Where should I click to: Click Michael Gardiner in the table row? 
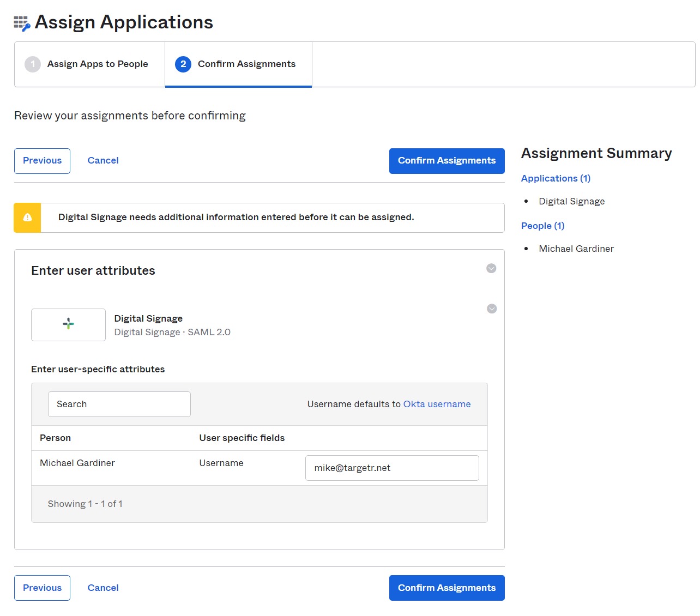[77, 463]
